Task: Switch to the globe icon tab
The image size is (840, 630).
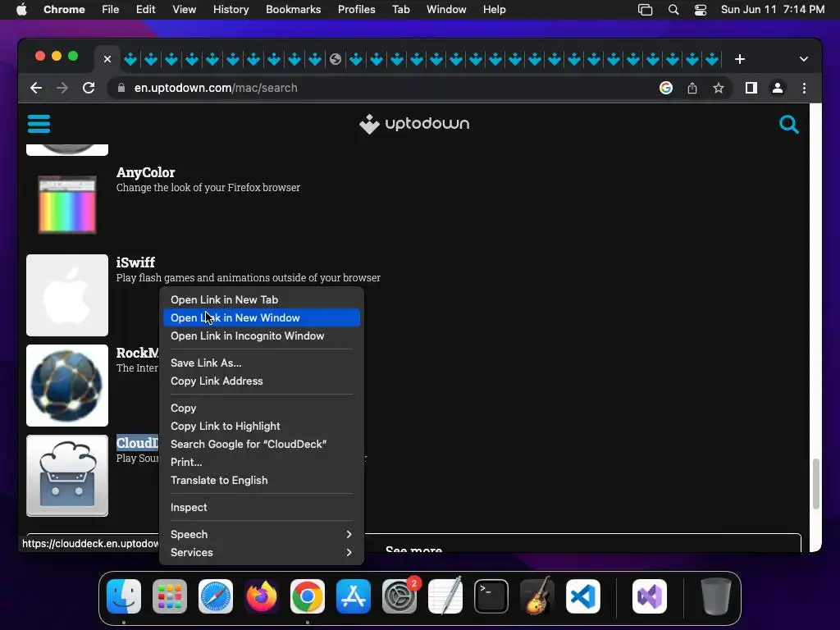Action: coord(336,59)
